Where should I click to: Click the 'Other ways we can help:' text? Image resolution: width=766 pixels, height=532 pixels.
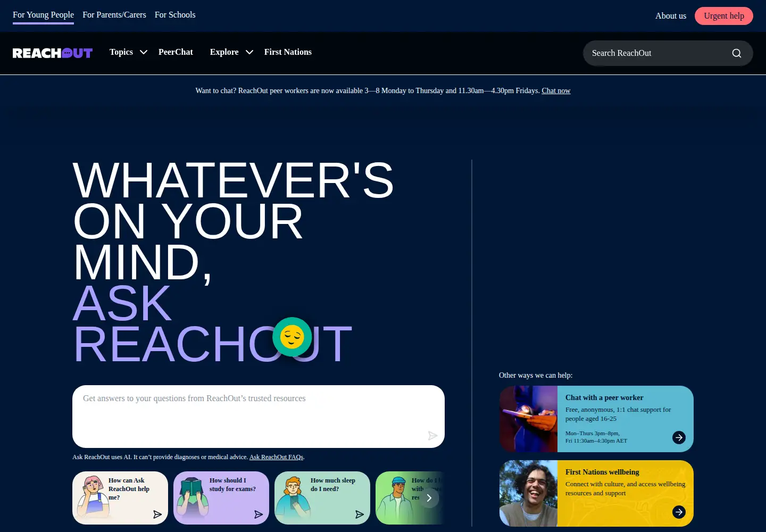[x=536, y=376]
